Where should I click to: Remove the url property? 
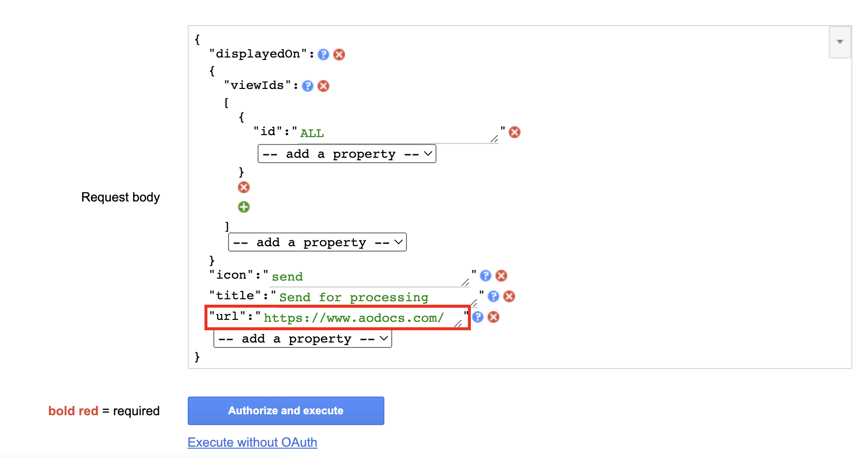(493, 317)
